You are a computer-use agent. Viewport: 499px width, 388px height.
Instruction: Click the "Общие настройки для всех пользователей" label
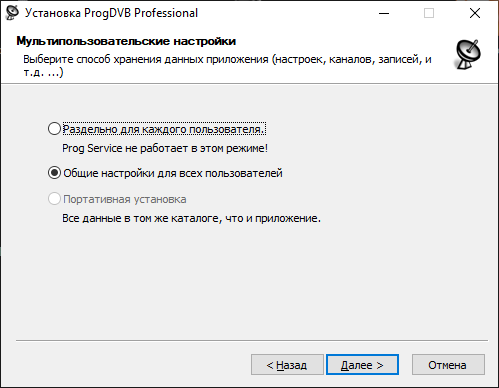tap(173, 173)
